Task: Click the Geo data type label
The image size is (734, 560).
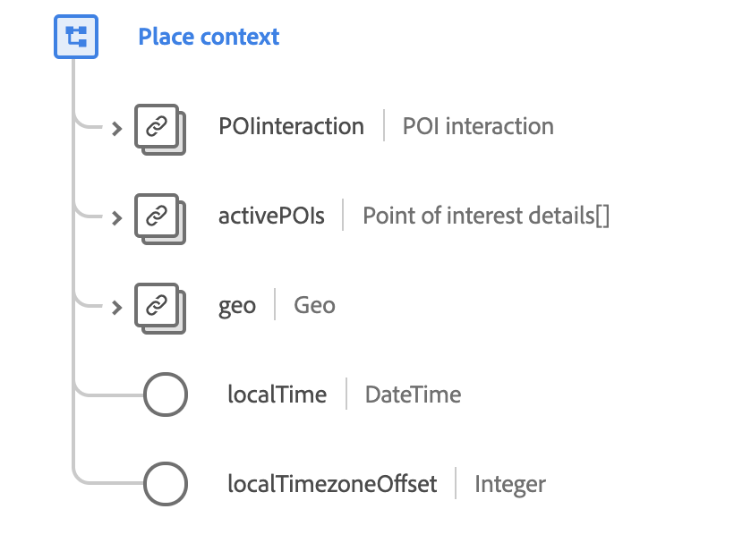Action: pyautogui.click(x=315, y=305)
